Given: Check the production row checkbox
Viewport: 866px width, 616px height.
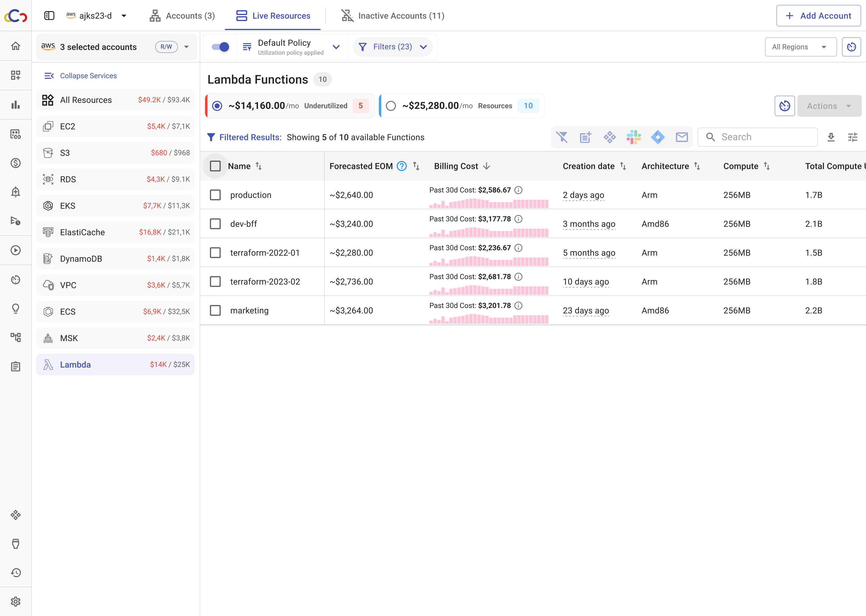Looking at the screenshot, I should tap(215, 195).
